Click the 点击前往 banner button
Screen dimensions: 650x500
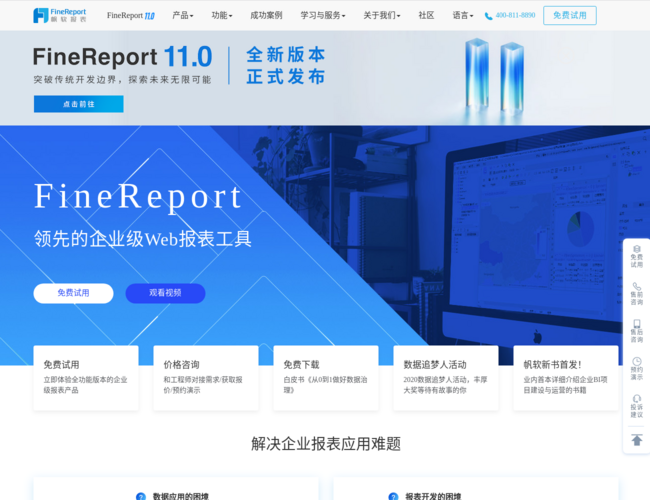pyautogui.click(x=79, y=104)
